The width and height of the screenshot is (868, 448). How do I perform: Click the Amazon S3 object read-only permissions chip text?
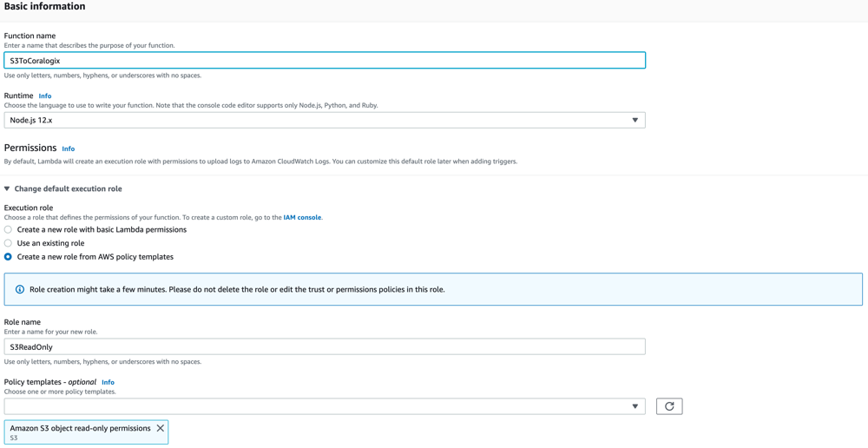coord(80,428)
